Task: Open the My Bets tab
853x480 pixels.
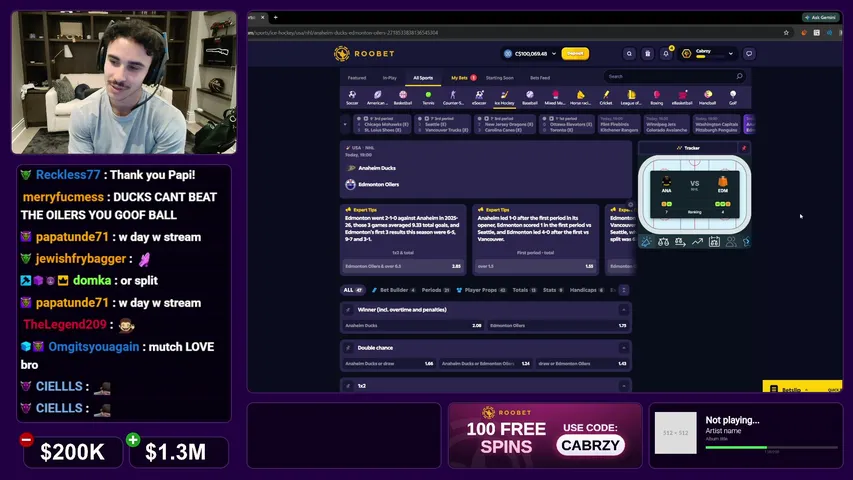Action: click(x=463, y=78)
